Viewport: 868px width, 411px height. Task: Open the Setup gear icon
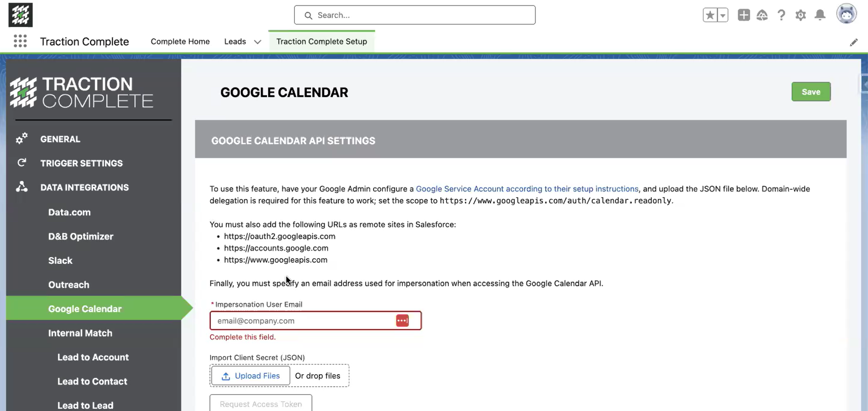pyautogui.click(x=801, y=15)
